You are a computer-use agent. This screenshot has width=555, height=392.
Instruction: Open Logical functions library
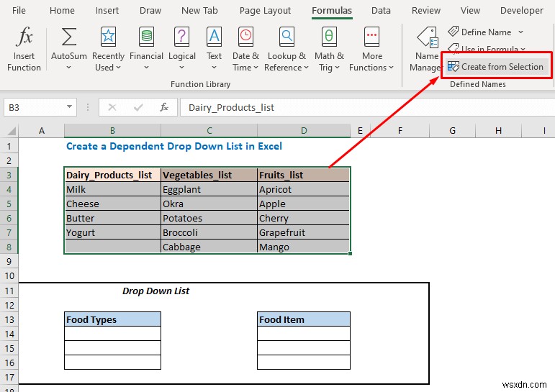click(182, 37)
